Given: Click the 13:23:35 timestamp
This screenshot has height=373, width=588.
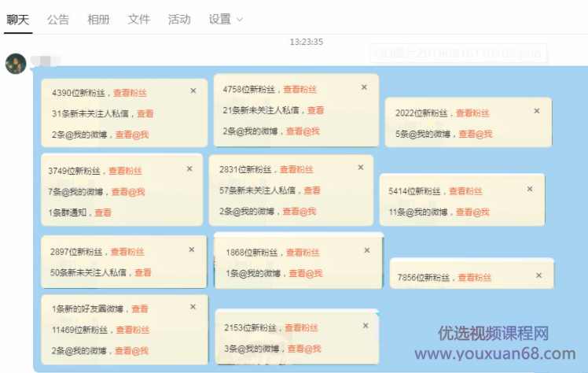Looking at the screenshot, I should coord(307,42).
